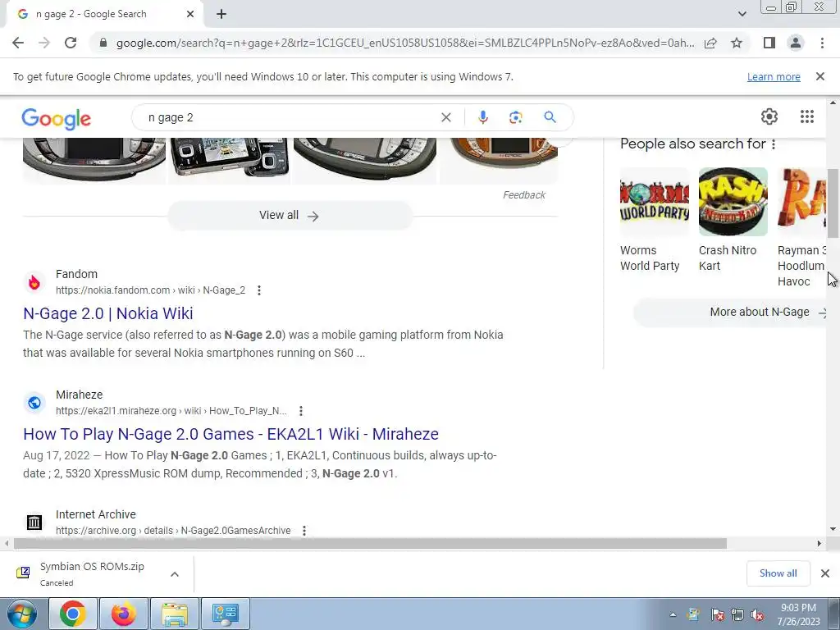Click the first N-Gage image thumbnail

tap(94, 159)
